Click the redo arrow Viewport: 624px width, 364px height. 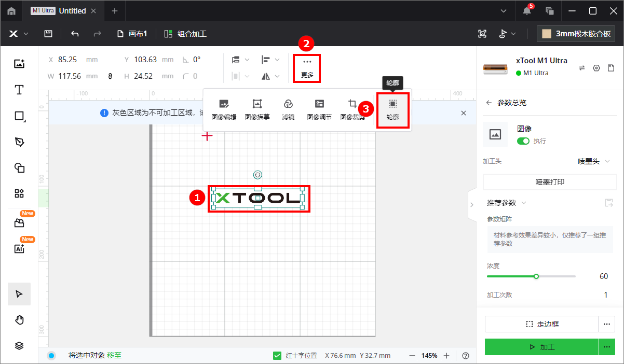(x=97, y=34)
